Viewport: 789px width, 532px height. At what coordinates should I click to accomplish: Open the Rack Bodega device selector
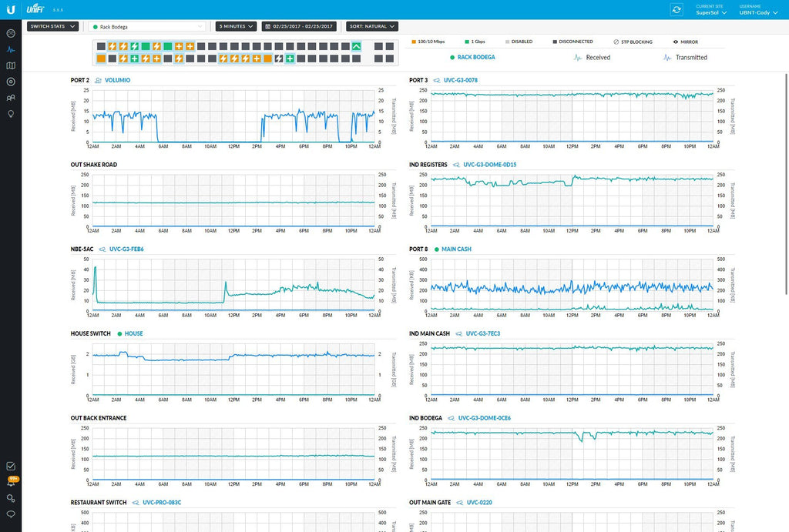tap(146, 26)
